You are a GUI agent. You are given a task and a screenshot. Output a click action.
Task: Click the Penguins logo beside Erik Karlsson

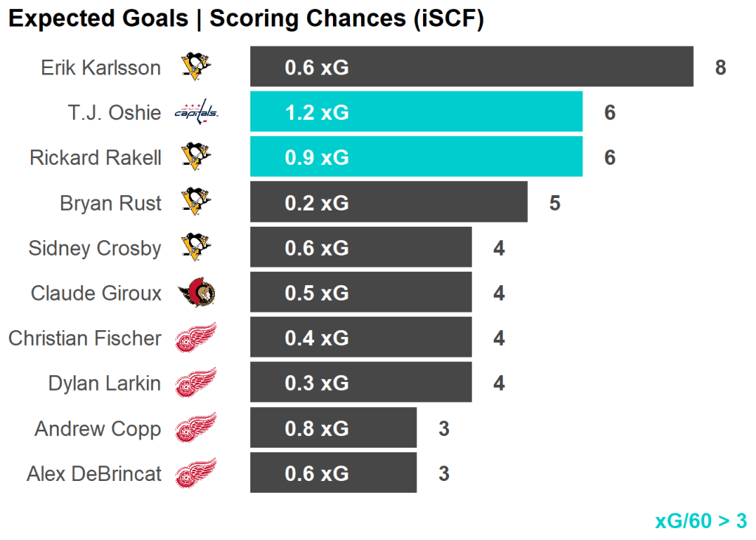pyautogui.click(x=196, y=67)
